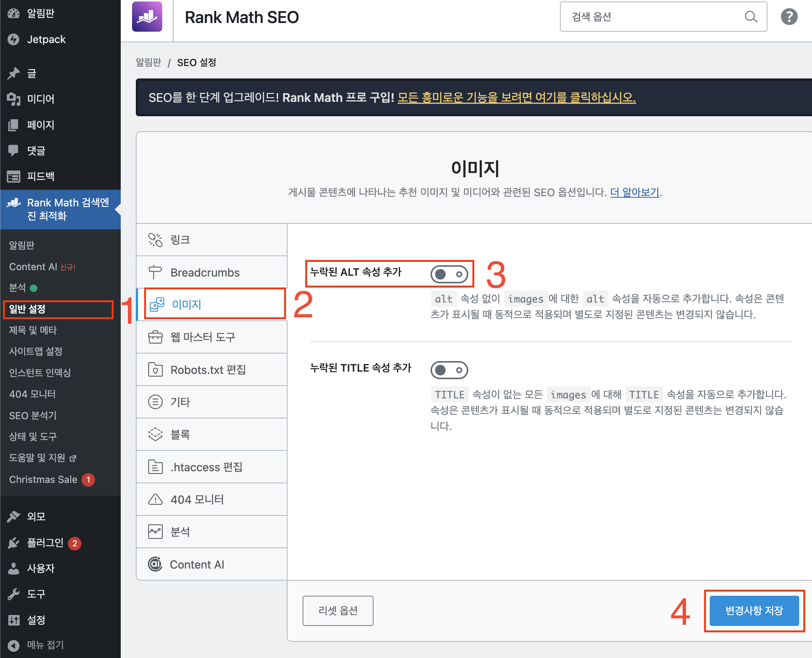Screen dimensions: 812x658
Task: Expand the 설정 admin menu
Action: point(36,620)
